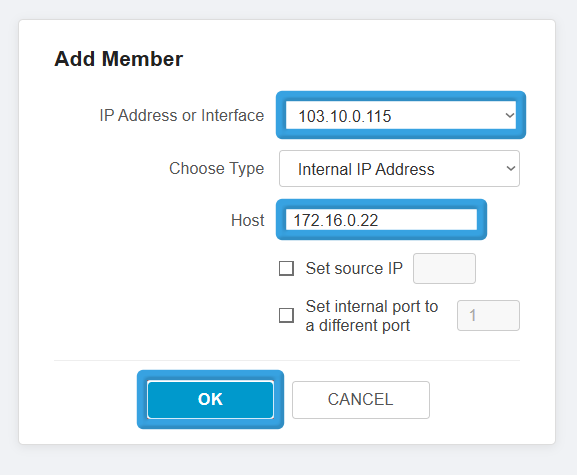Open the Choose Type dropdown
The height and width of the screenshot is (475, 577).
[x=399, y=169]
